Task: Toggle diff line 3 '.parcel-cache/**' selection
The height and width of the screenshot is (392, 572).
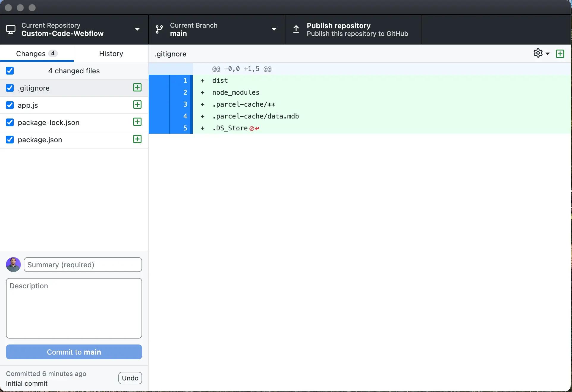Action: [171, 105]
